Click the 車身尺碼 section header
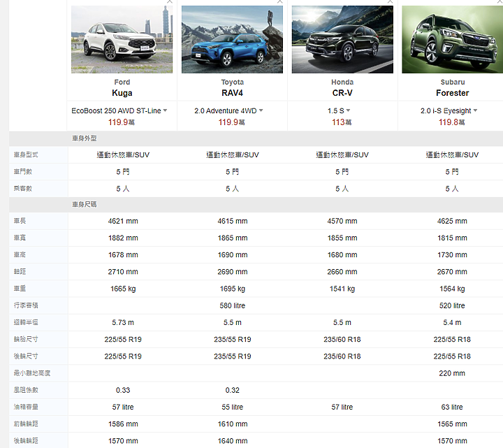 click(84, 204)
